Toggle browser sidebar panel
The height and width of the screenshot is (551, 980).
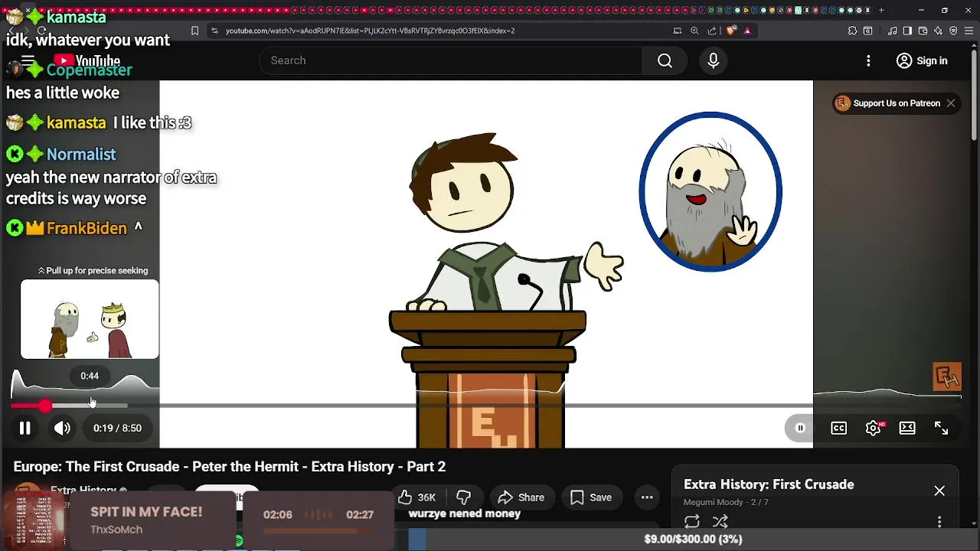point(907,31)
